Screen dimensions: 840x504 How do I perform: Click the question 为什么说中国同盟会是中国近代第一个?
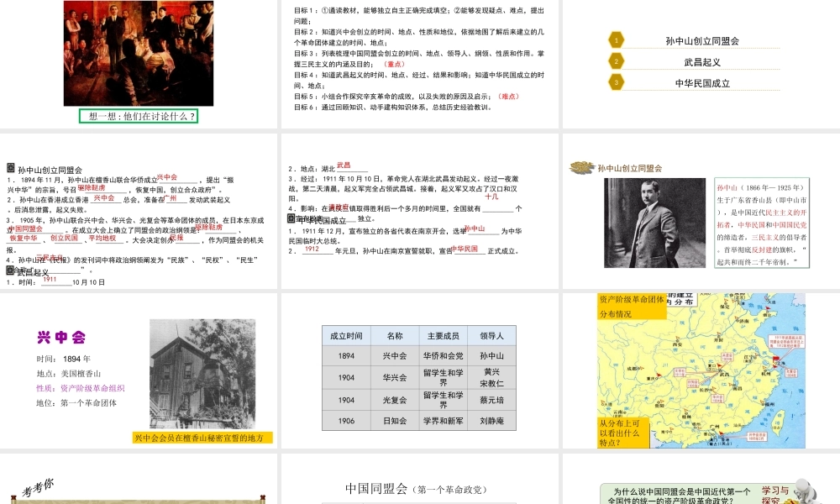[681, 491]
